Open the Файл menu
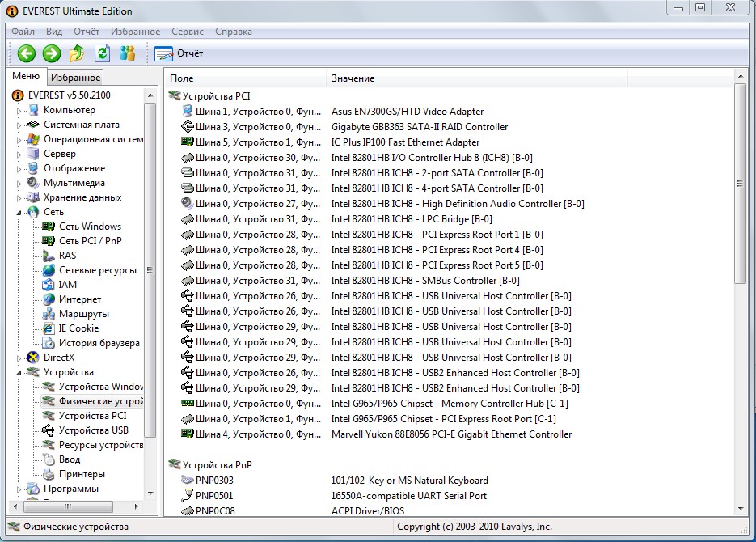The width and height of the screenshot is (756, 542). (23, 32)
